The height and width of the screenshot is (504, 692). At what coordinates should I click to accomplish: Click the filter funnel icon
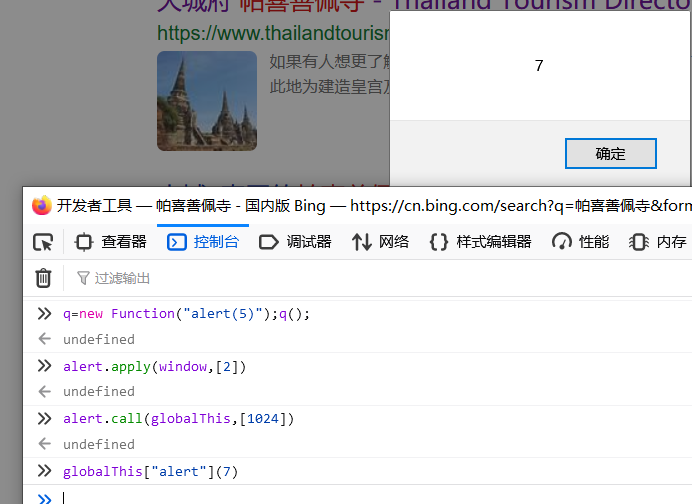click(83, 278)
